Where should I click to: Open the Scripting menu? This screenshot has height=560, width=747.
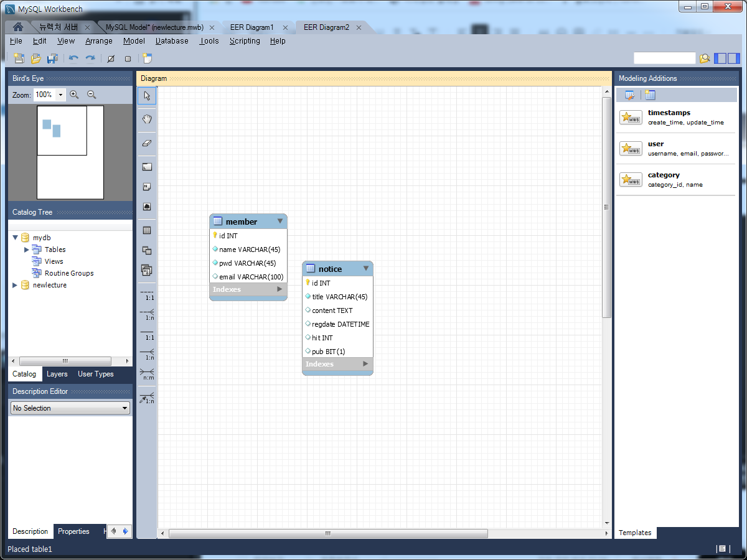(x=245, y=41)
